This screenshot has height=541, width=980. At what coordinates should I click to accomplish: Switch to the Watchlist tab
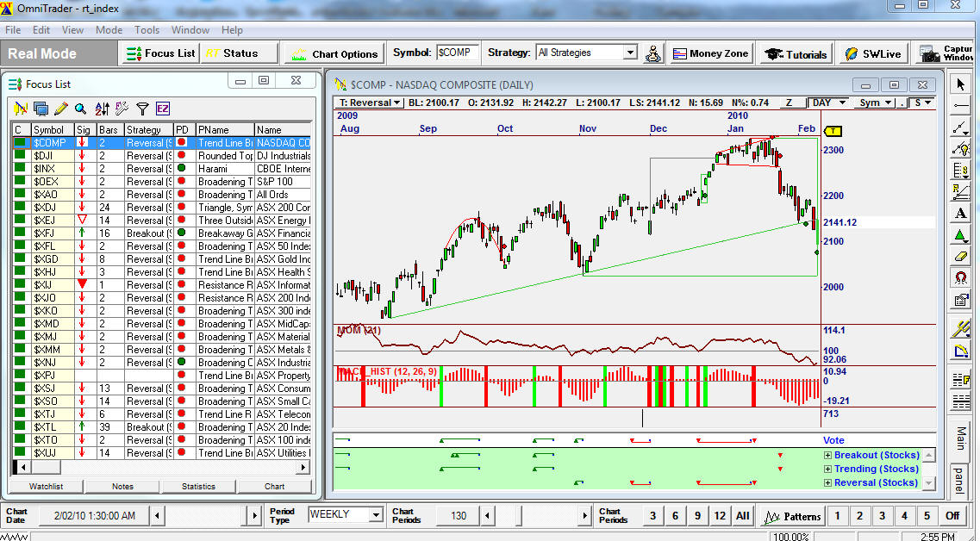[x=46, y=486]
